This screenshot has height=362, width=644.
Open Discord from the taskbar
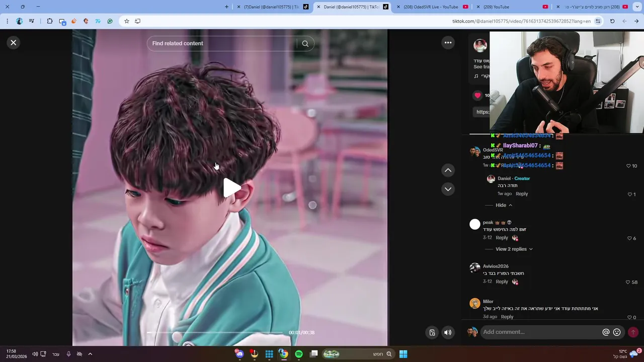pyautogui.click(x=239, y=354)
